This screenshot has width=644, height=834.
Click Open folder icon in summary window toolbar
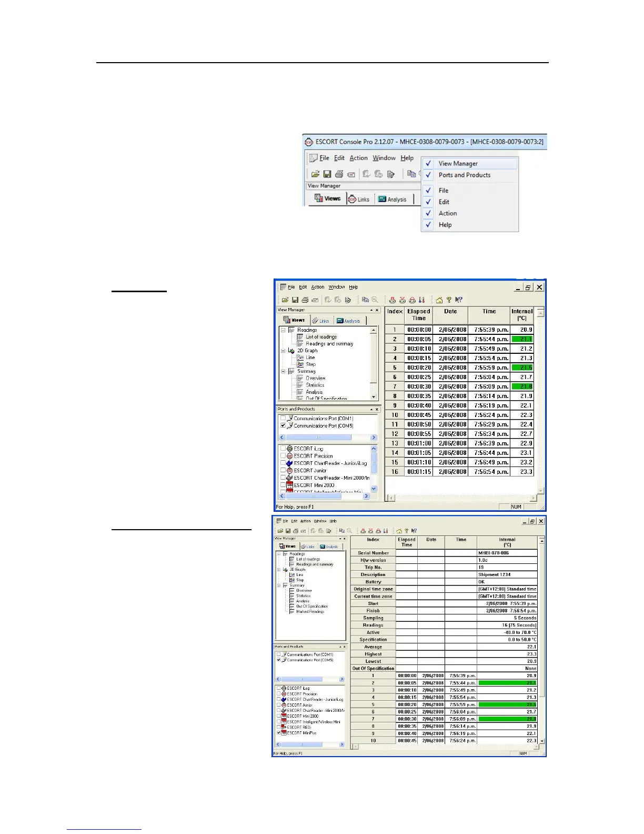click(x=280, y=531)
